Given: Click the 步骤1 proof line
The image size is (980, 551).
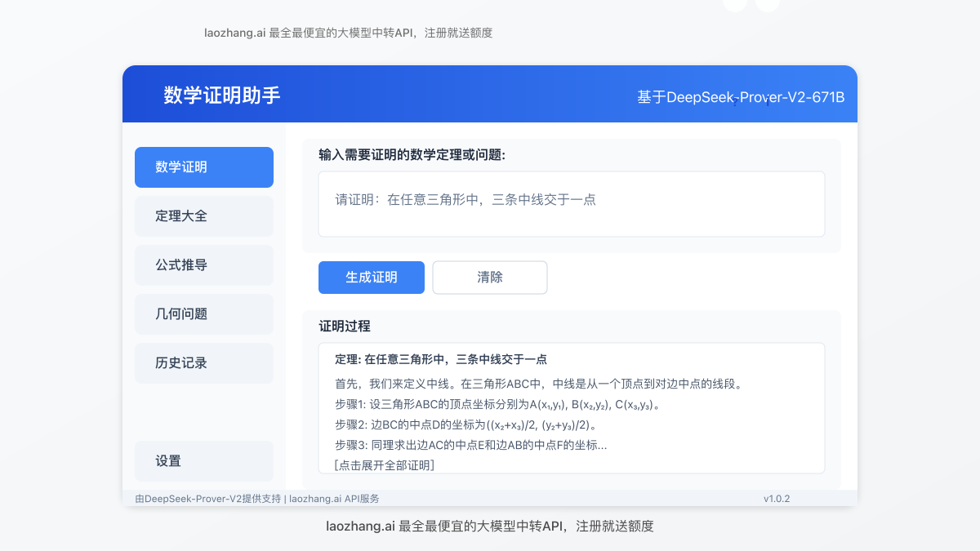Looking at the screenshot, I should tap(497, 404).
